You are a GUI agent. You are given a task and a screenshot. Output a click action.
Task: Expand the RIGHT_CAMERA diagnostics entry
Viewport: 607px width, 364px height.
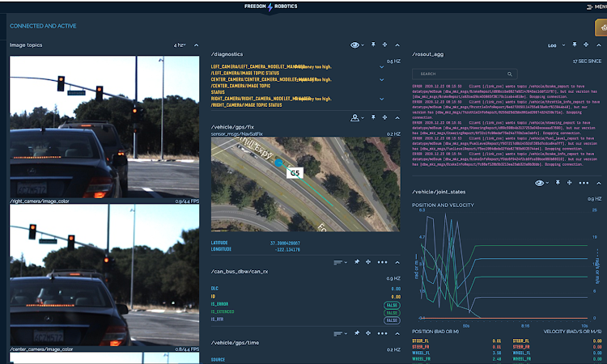tap(382, 99)
